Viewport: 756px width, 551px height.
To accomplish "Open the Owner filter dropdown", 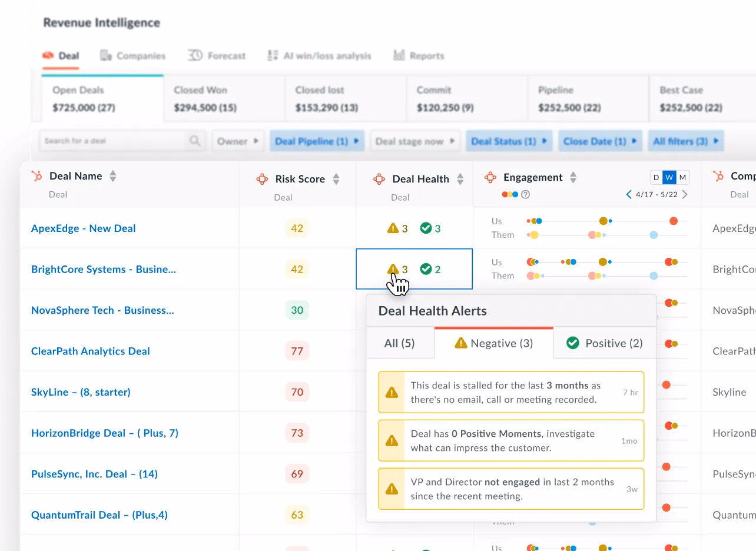I will point(237,141).
